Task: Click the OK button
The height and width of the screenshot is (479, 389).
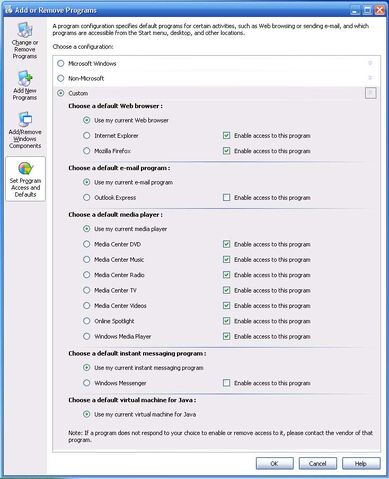Action: [275, 463]
